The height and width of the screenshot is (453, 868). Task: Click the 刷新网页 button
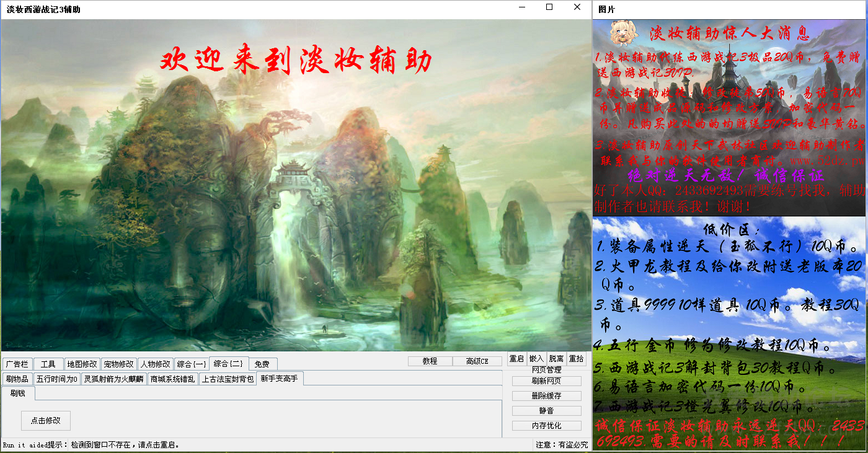pyautogui.click(x=547, y=381)
